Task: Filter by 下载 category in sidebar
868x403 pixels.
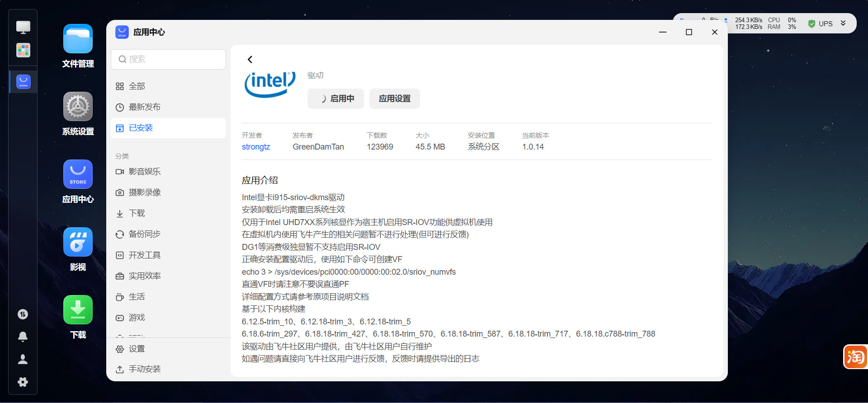Action: coord(168,213)
